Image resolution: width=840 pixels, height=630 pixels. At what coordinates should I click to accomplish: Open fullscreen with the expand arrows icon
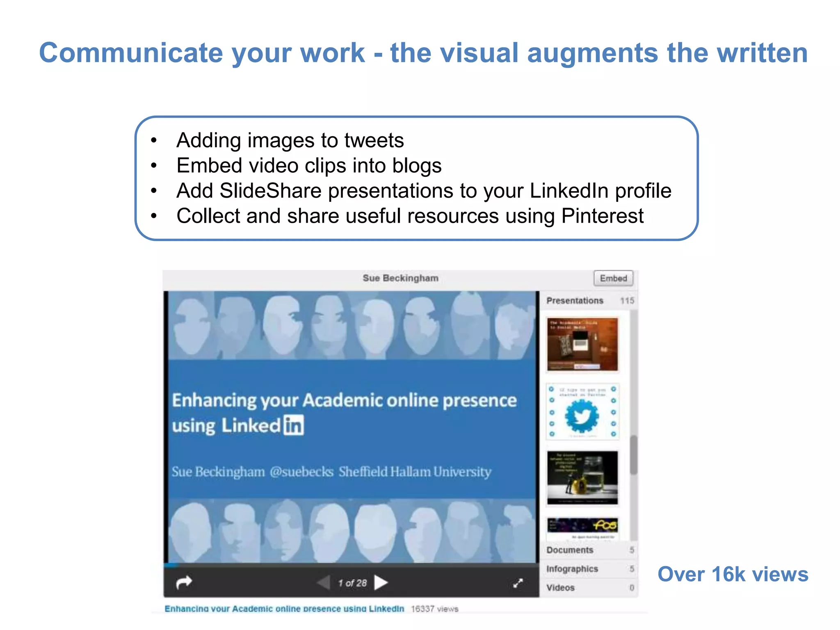518,583
